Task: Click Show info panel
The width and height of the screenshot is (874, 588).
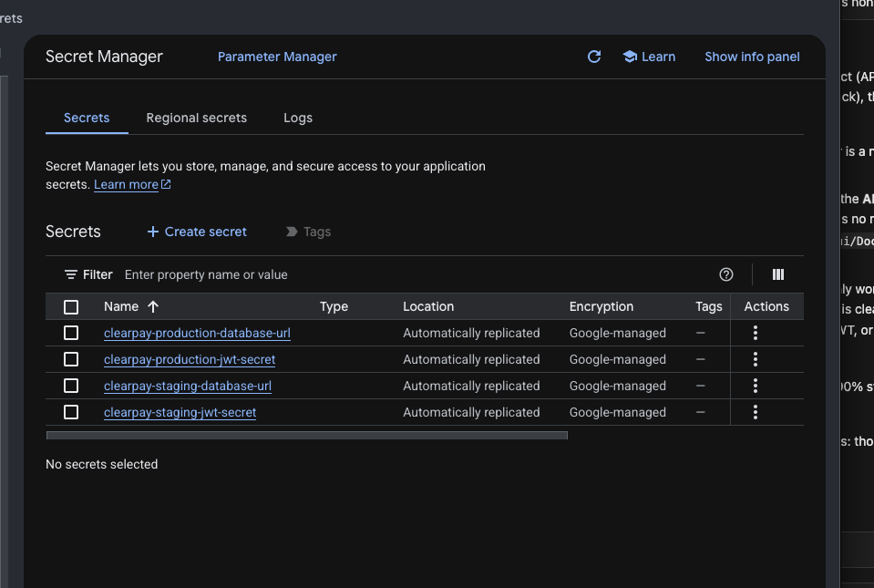Action: point(752,57)
